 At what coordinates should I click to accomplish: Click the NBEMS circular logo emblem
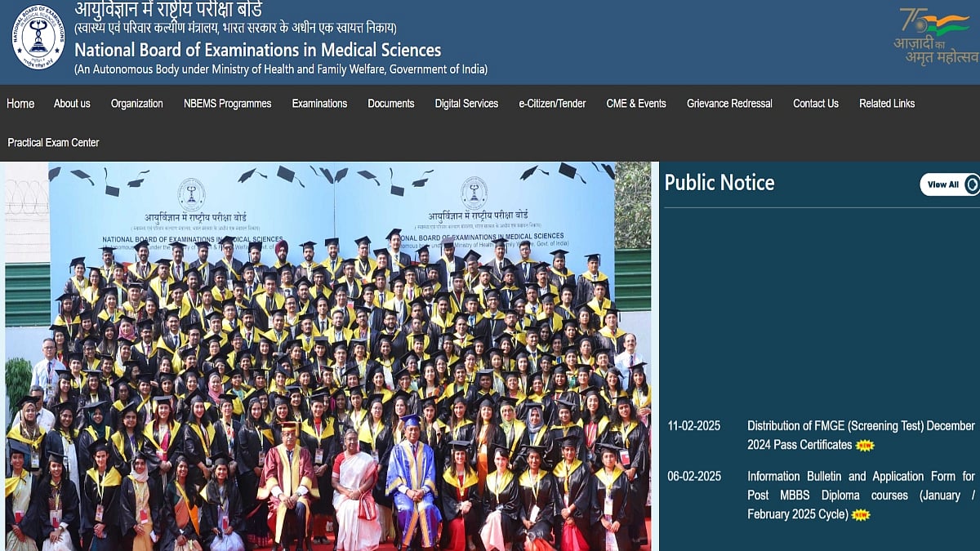tap(38, 38)
